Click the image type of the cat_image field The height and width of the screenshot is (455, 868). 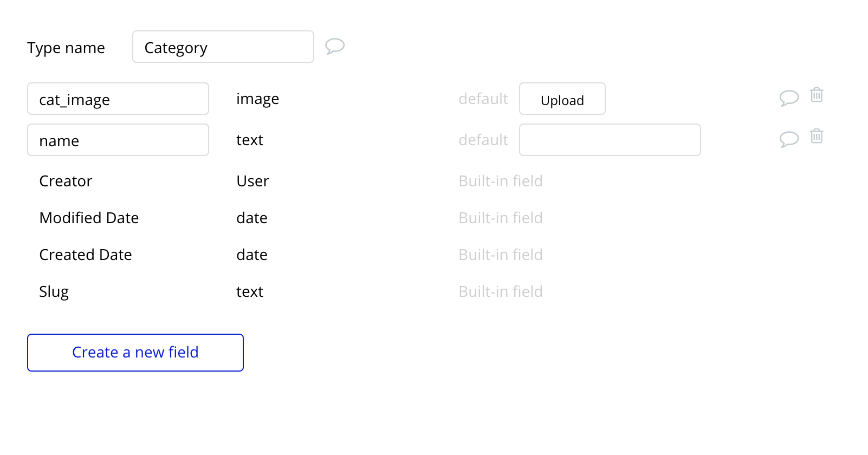[x=257, y=99]
